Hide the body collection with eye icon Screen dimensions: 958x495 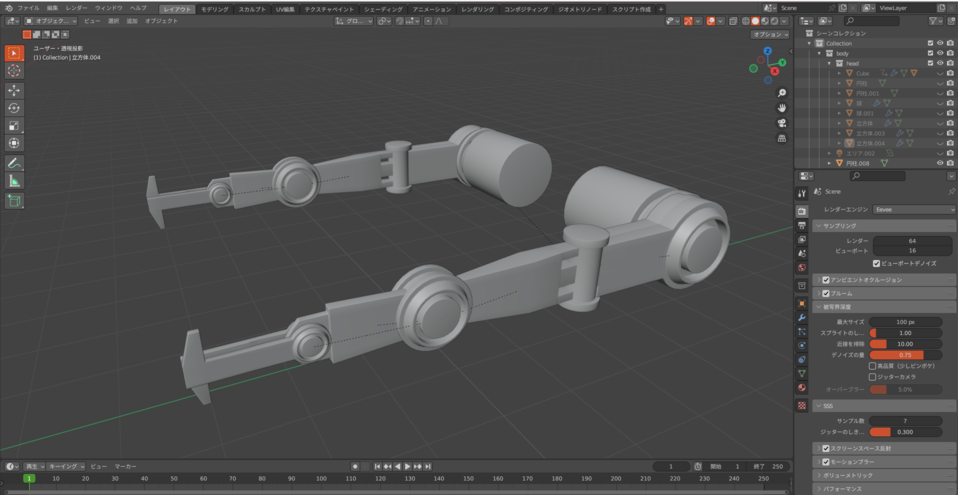[940, 53]
